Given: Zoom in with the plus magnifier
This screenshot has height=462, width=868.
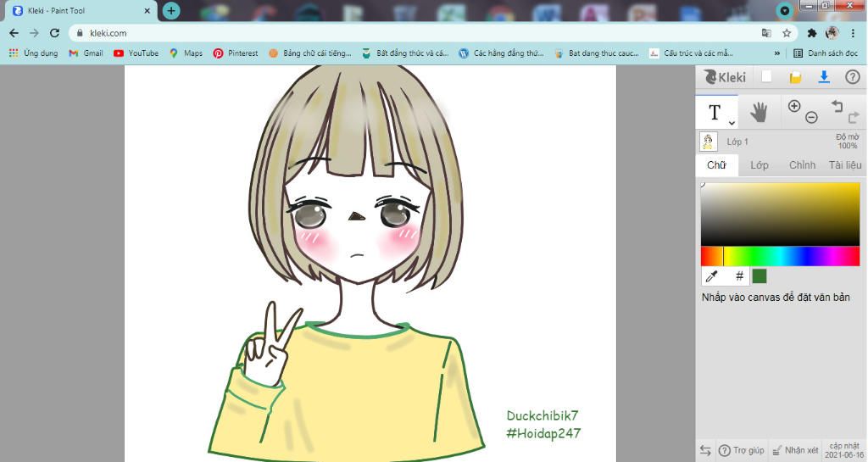Looking at the screenshot, I should [x=793, y=106].
